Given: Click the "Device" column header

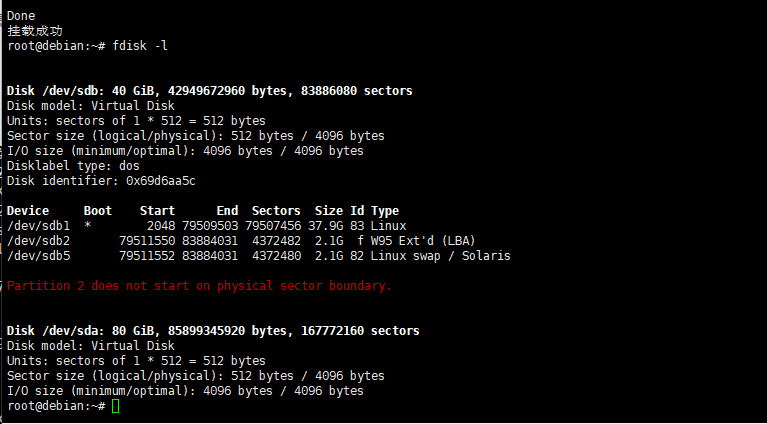Looking at the screenshot, I should coord(28,211).
